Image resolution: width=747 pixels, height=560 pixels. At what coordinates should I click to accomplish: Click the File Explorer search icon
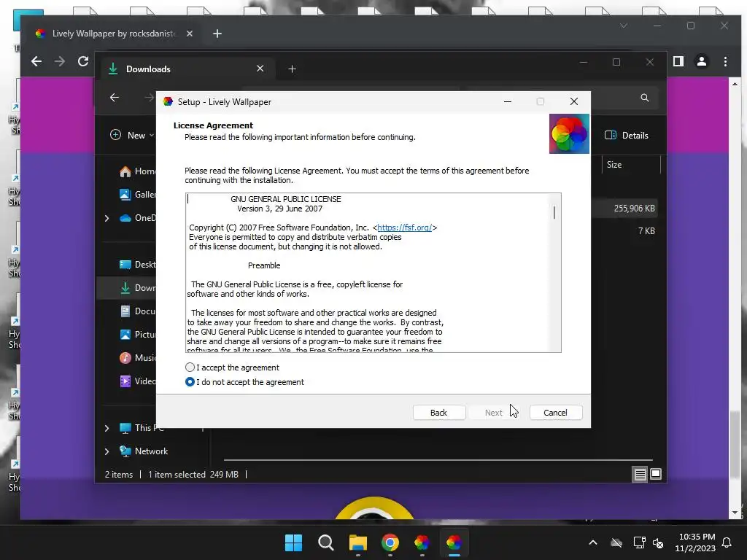645,98
